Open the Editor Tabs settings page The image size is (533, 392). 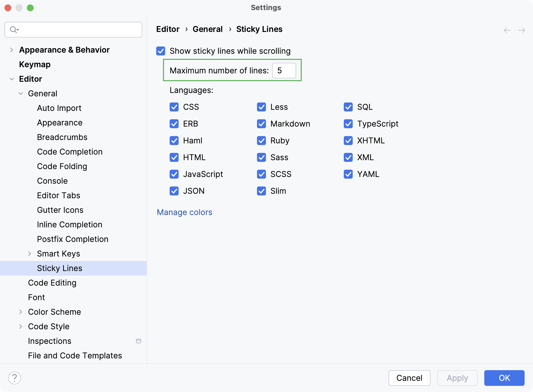[x=58, y=195]
